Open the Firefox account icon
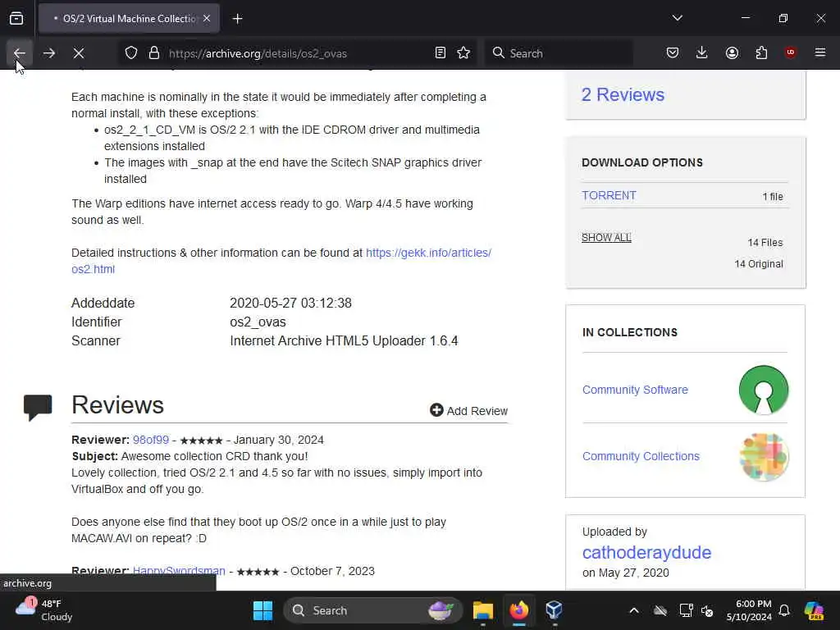Image resolution: width=840 pixels, height=630 pixels. pos(732,53)
